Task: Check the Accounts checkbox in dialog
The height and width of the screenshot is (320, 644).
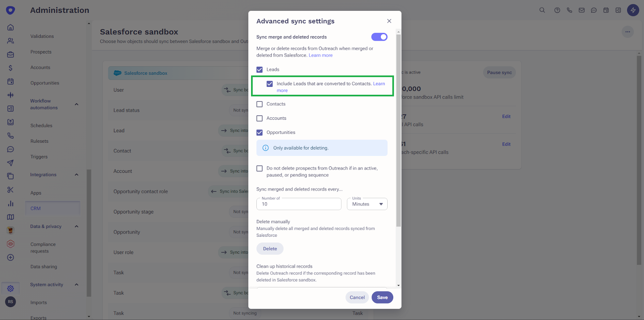Action: (x=260, y=118)
